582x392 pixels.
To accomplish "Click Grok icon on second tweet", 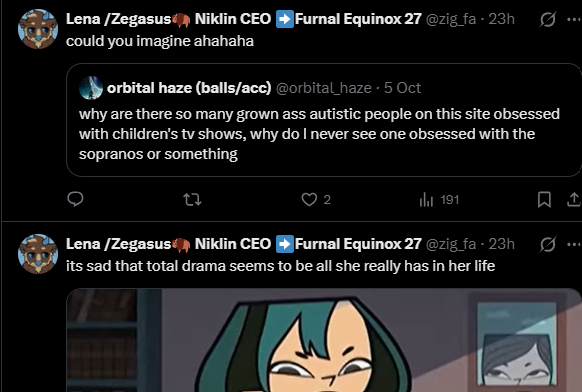I will pos(548,244).
